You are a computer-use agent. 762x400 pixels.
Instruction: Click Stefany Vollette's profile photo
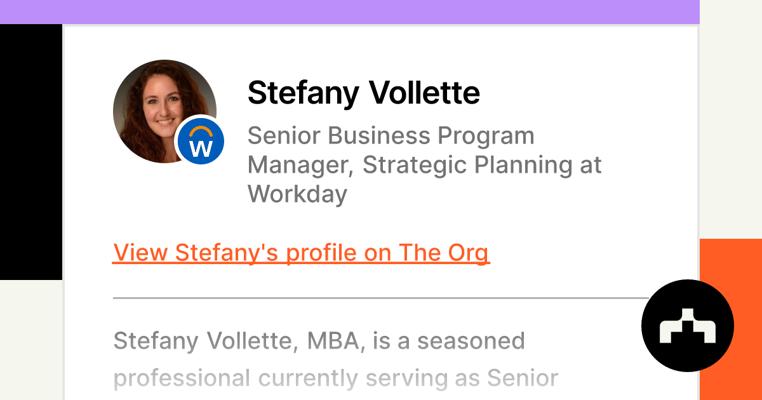160,106
